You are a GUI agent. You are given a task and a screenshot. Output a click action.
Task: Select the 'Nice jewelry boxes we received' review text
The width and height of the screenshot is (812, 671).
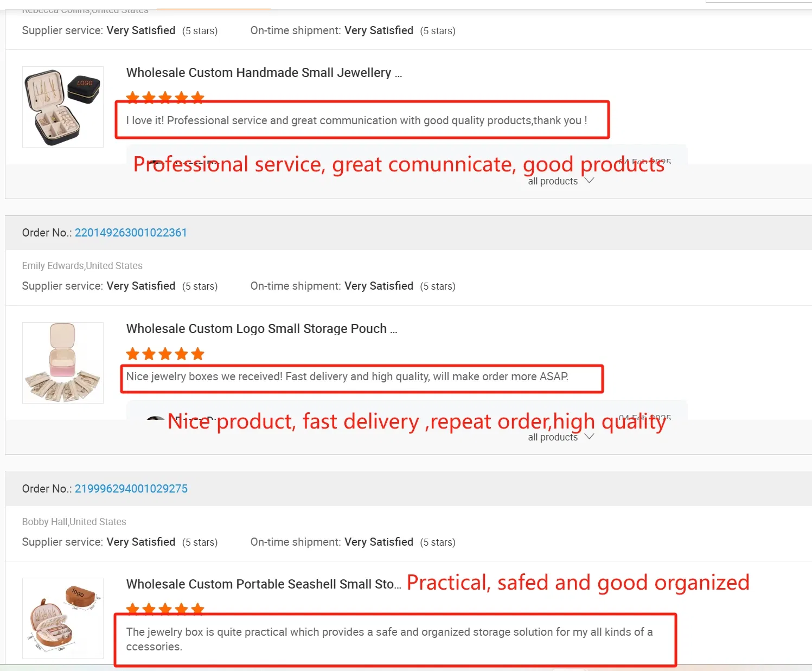tap(347, 376)
